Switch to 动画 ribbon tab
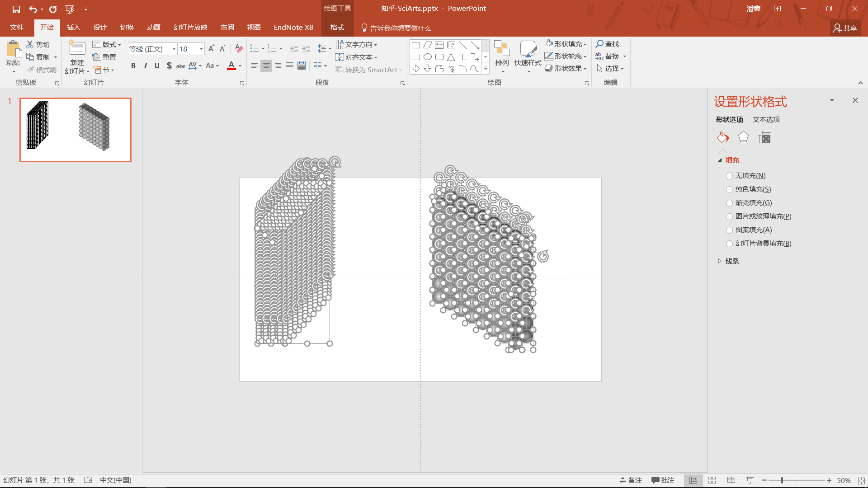This screenshot has height=488, width=868. click(153, 28)
